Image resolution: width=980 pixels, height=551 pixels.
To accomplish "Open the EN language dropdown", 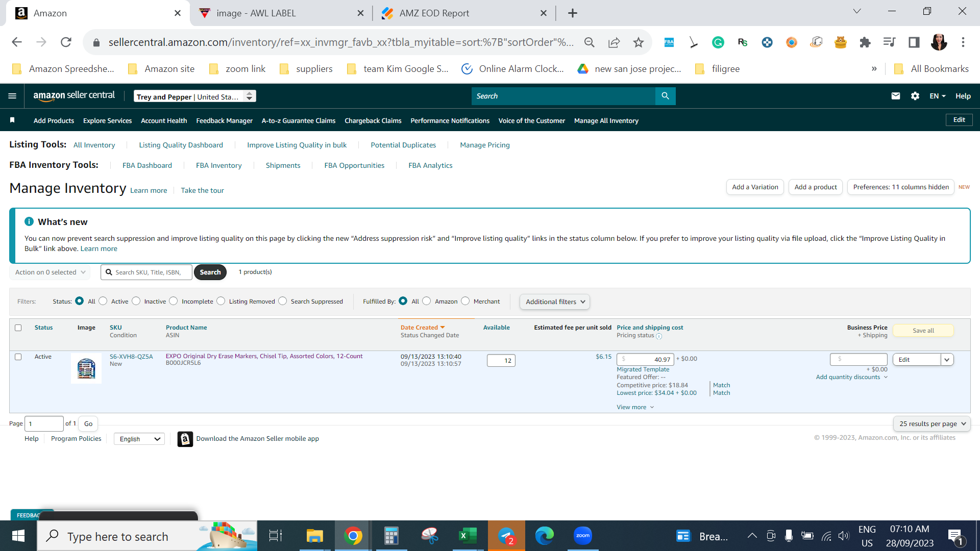I will pyautogui.click(x=938, y=96).
